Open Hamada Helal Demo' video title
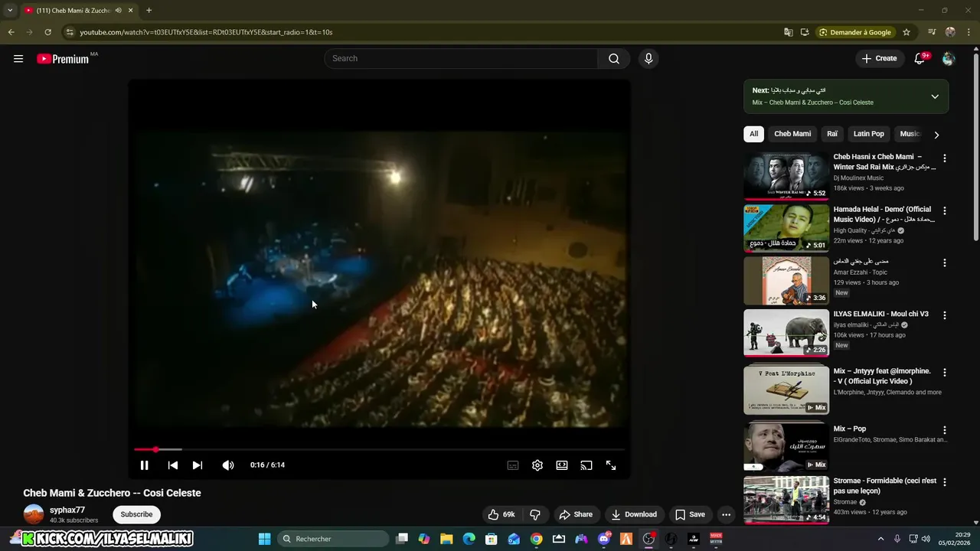The image size is (980, 551). click(883, 214)
